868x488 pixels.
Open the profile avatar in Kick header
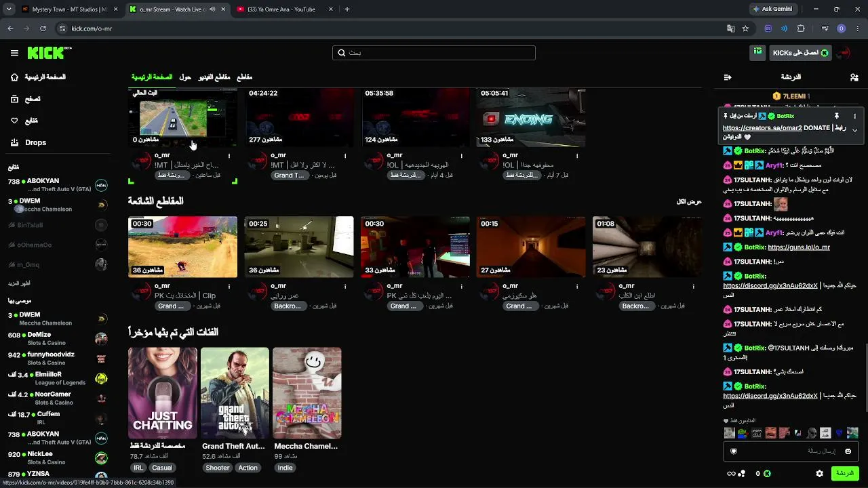(844, 53)
